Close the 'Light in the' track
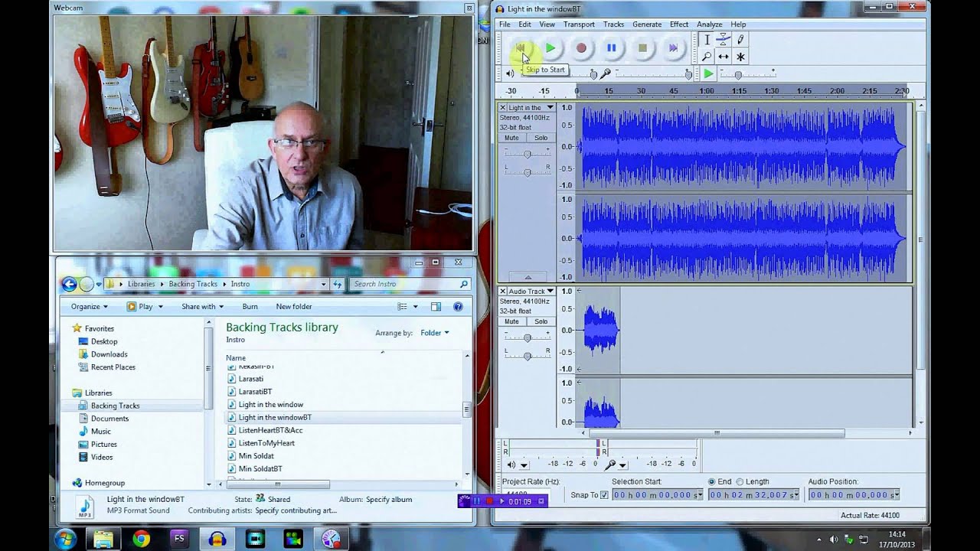This screenshot has height=551, width=980. click(503, 107)
